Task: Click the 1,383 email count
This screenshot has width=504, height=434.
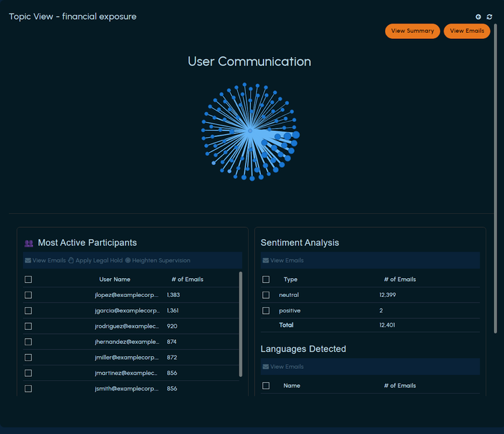Action: [x=173, y=295]
